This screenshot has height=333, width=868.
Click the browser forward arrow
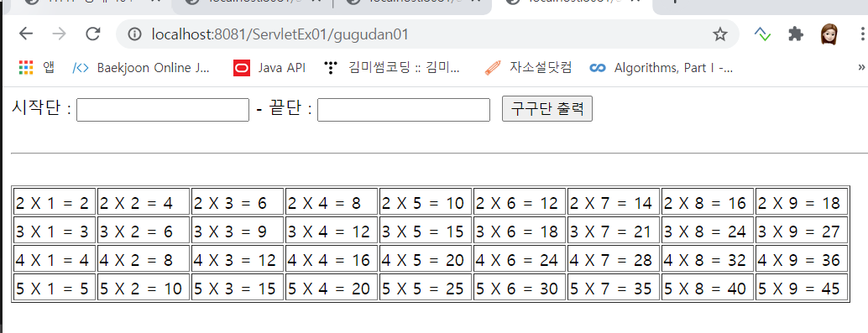tap(60, 34)
